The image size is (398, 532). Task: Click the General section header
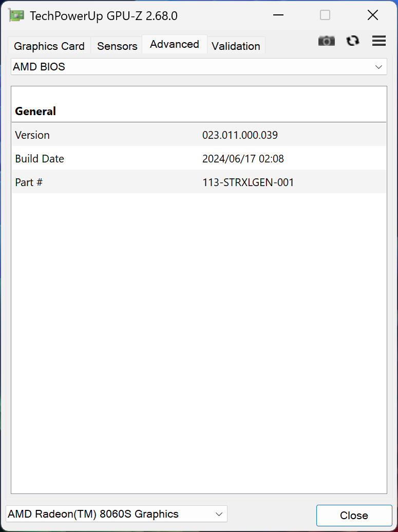coord(35,111)
